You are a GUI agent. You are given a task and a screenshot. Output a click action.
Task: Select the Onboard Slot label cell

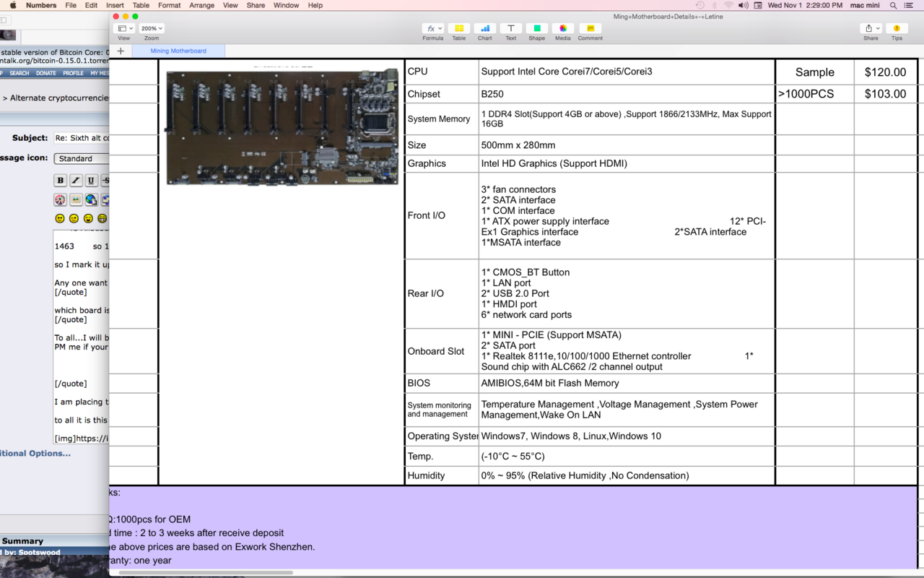(442, 351)
